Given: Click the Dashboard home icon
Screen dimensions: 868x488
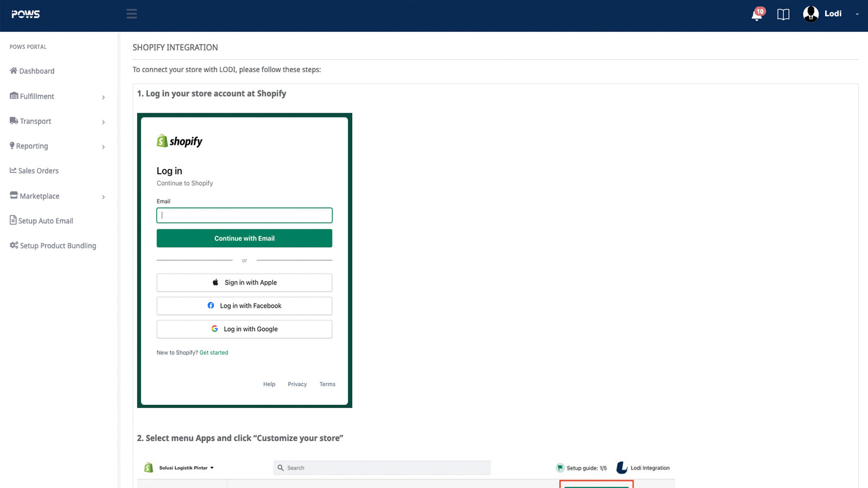Looking at the screenshot, I should [x=14, y=70].
